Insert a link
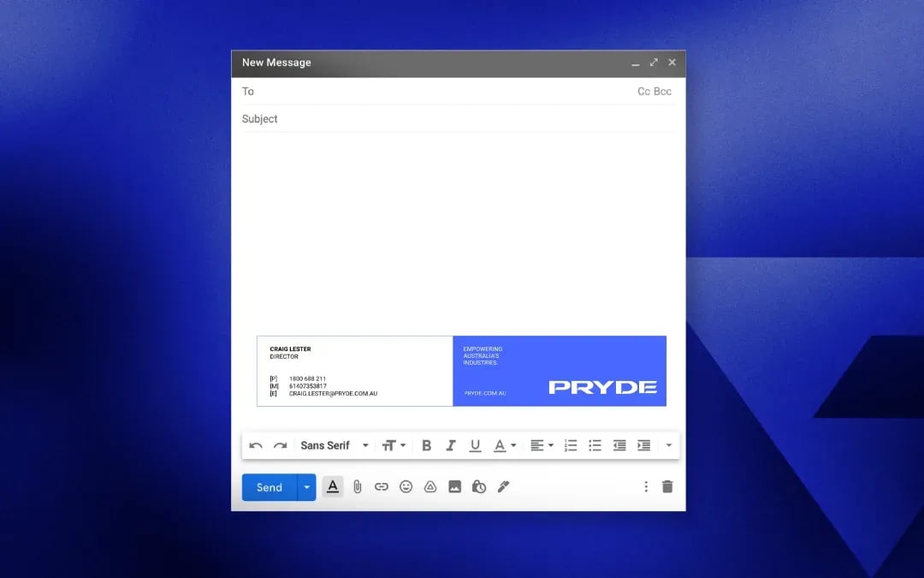 382,486
